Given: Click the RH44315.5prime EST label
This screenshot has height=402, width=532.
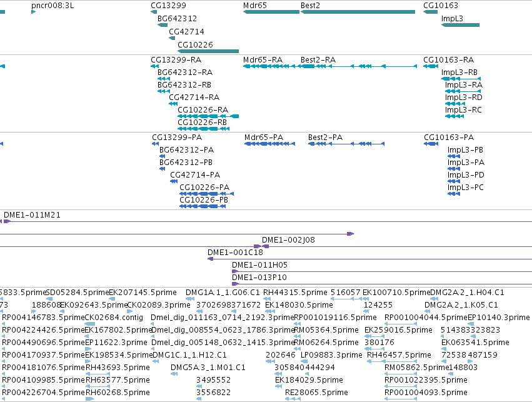Looking at the screenshot, I should (x=295, y=293).
